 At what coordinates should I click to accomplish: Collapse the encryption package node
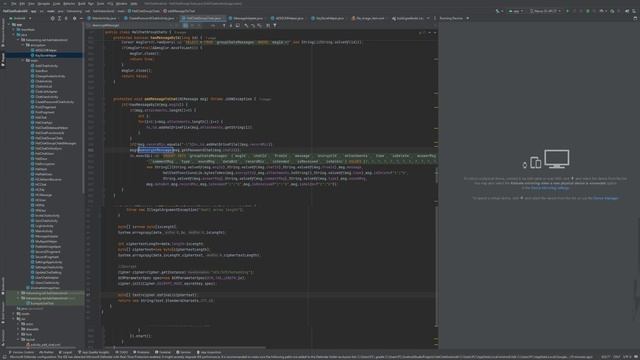[x=23, y=45]
